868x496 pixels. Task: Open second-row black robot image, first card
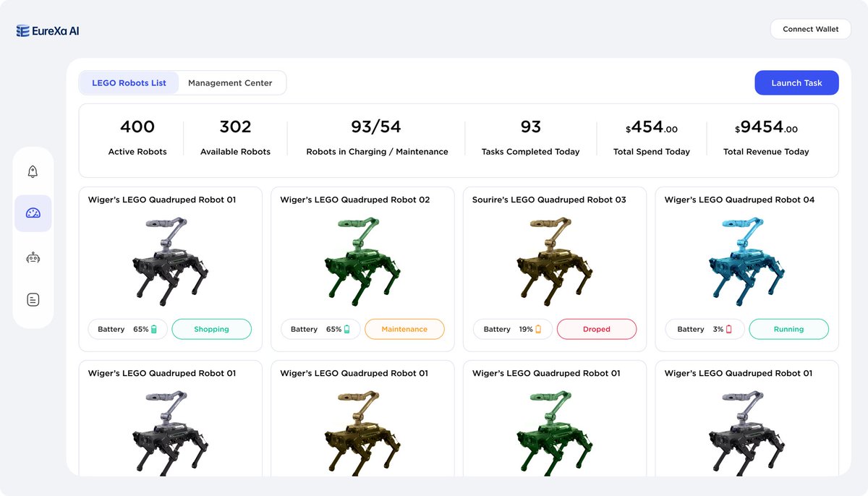(x=170, y=432)
